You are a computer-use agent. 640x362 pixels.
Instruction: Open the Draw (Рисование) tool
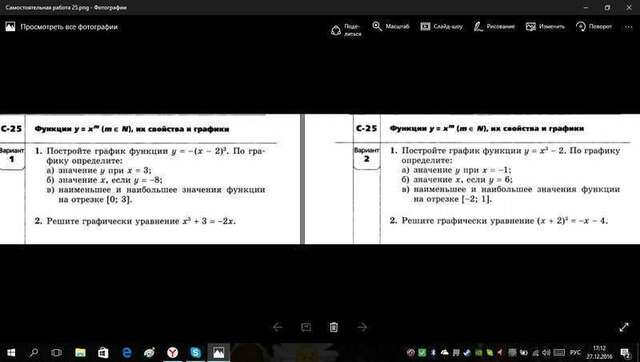(x=494, y=27)
